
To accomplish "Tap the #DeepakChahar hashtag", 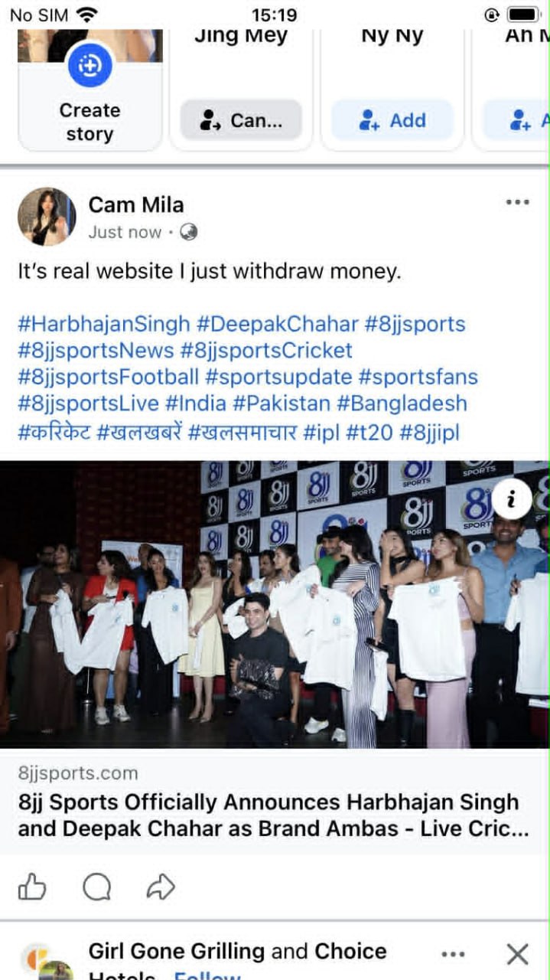I will 277,324.
